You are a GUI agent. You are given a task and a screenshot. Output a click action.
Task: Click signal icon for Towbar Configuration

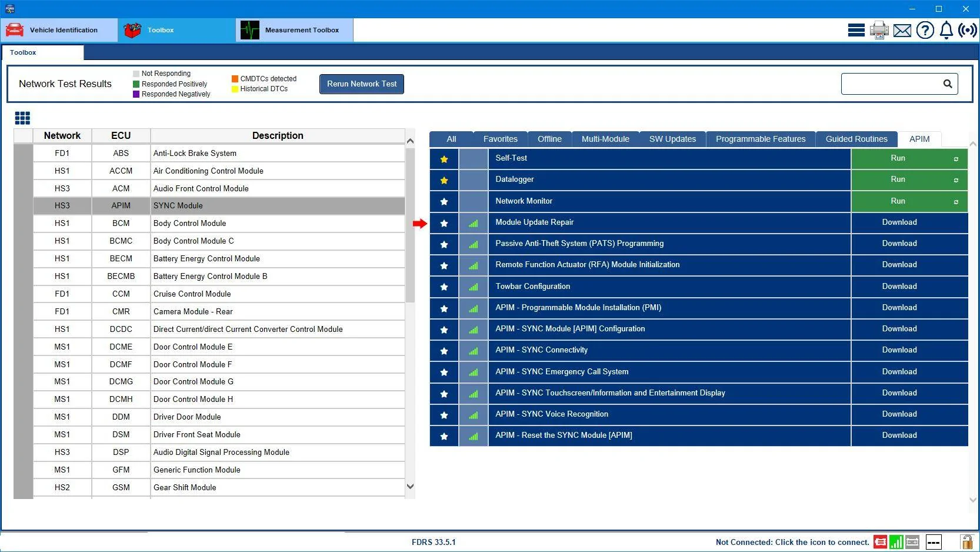point(474,287)
